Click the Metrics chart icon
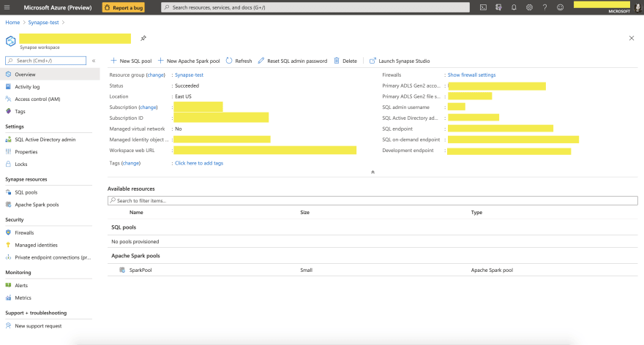The height and width of the screenshot is (345, 644). pyautogui.click(x=8, y=297)
